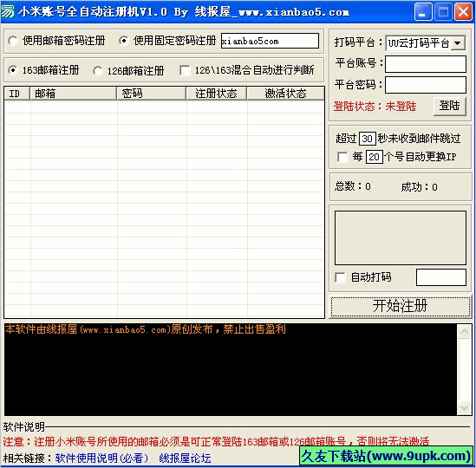
Task: Click 登陆状态:未登陆 status text
Action: click(x=375, y=107)
